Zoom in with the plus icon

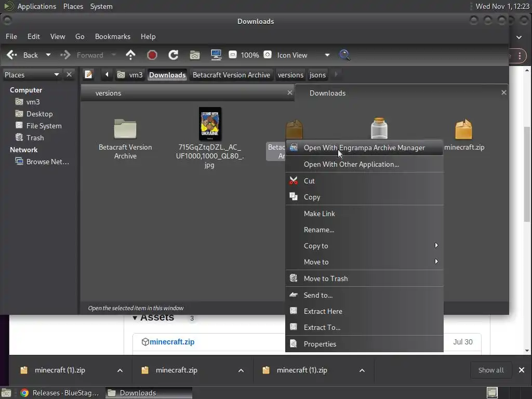pos(268,55)
